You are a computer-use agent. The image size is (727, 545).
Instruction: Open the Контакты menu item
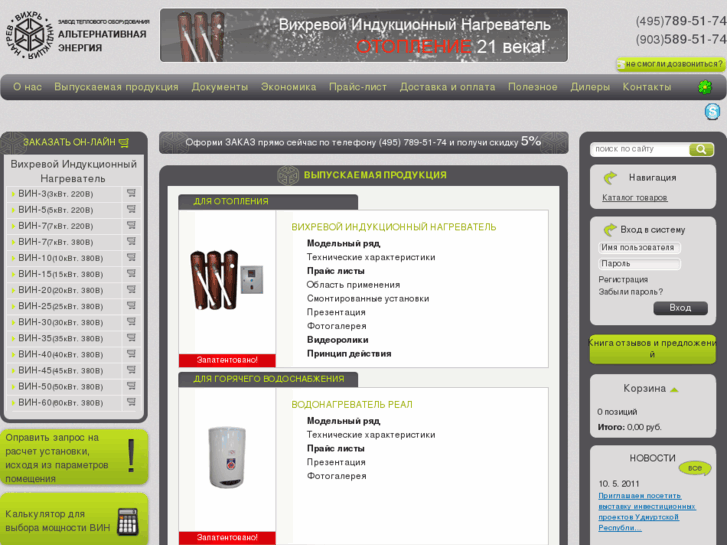pos(647,87)
